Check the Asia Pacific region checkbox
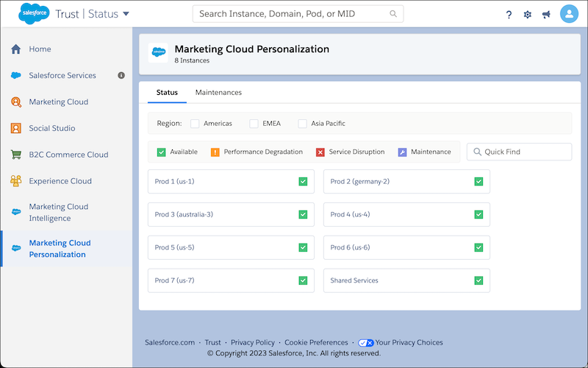 pos(302,124)
